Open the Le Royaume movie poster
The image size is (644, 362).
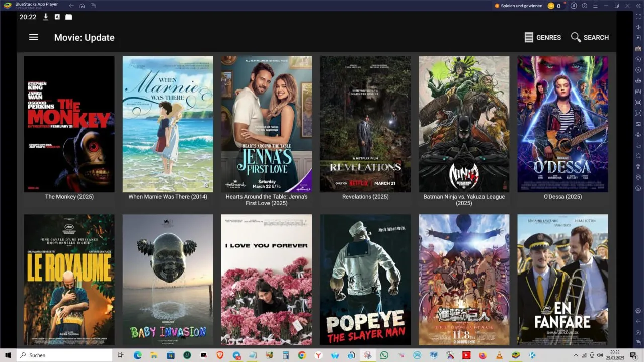(x=69, y=280)
